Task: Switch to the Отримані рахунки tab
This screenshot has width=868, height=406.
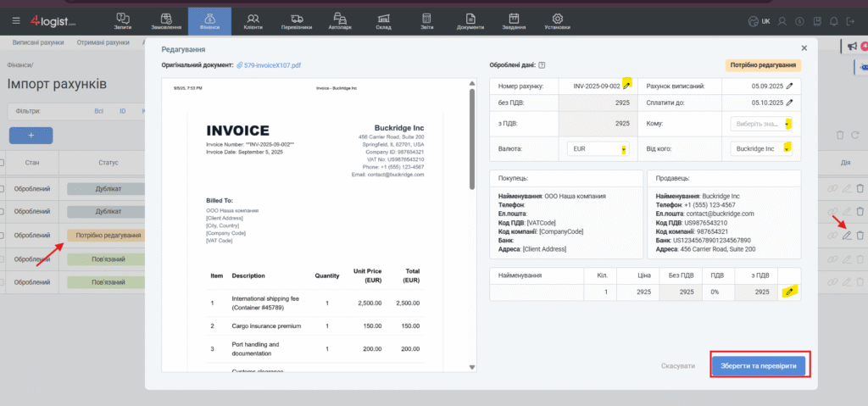Action: [x=103, y=42]
